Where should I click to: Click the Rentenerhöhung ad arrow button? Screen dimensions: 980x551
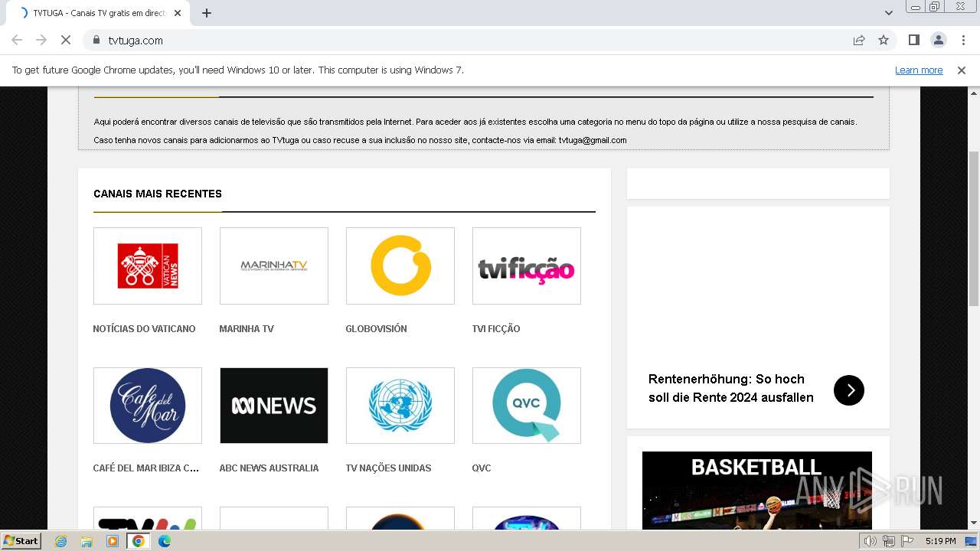(849, 390)
